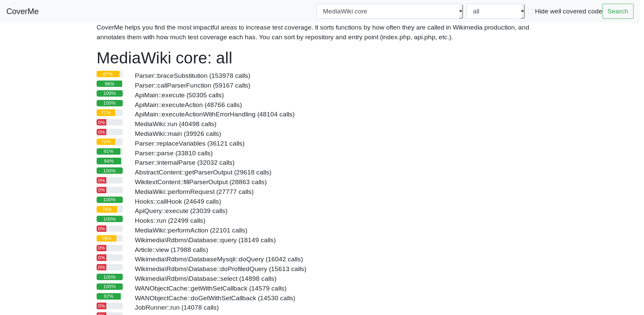Open the 'all' entry point dropdown

pos(495,11)
